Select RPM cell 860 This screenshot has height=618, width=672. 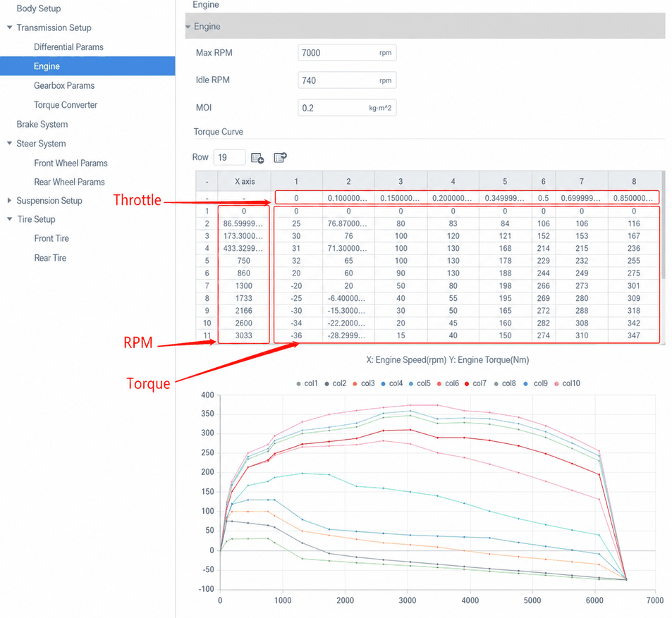[x=244, y=273]
